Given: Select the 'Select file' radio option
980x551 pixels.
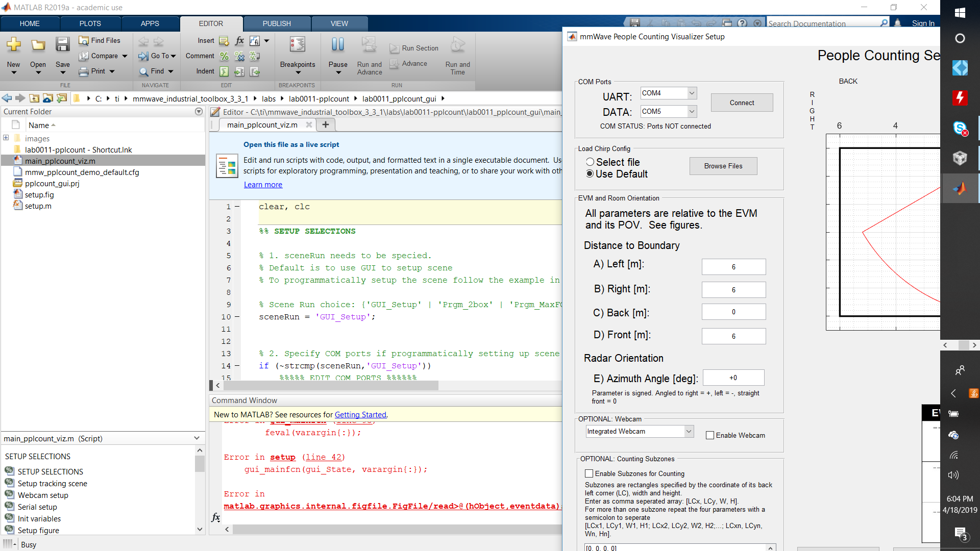Looking at the screenshot, I should [590, 162].
